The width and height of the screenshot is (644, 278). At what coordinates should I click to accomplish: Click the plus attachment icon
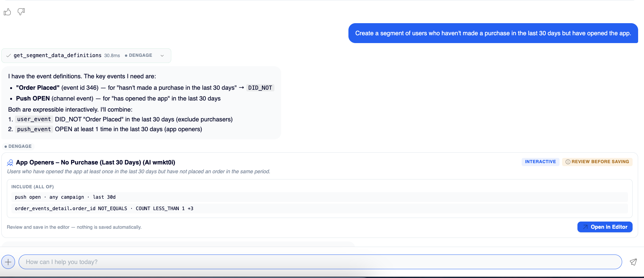[8, 262]
